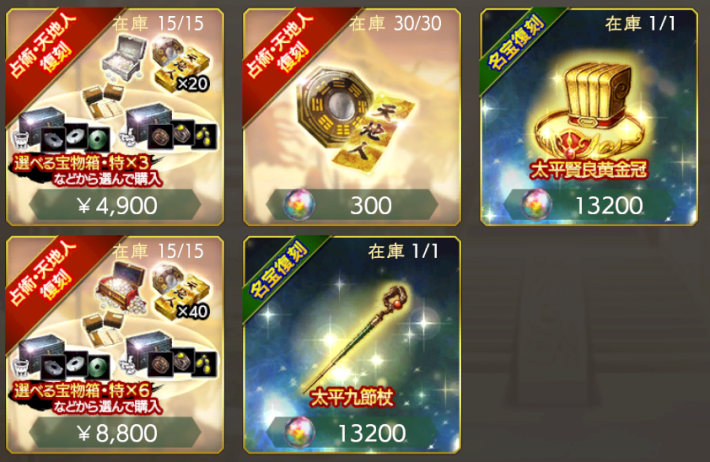Click the 選べる宝物箱・特×3 label
The height and width of the screenshot is (462, 710).
pos(82,163)
